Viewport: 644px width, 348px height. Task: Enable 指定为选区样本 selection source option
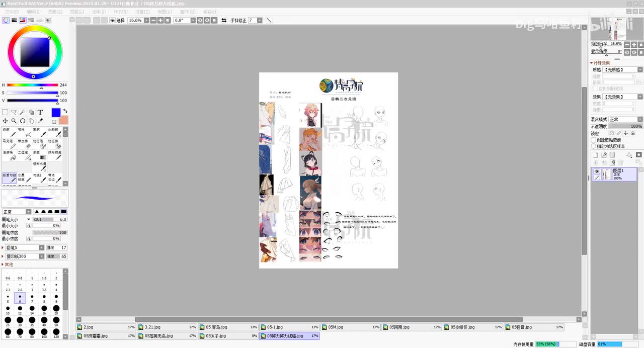pos(594,146)
